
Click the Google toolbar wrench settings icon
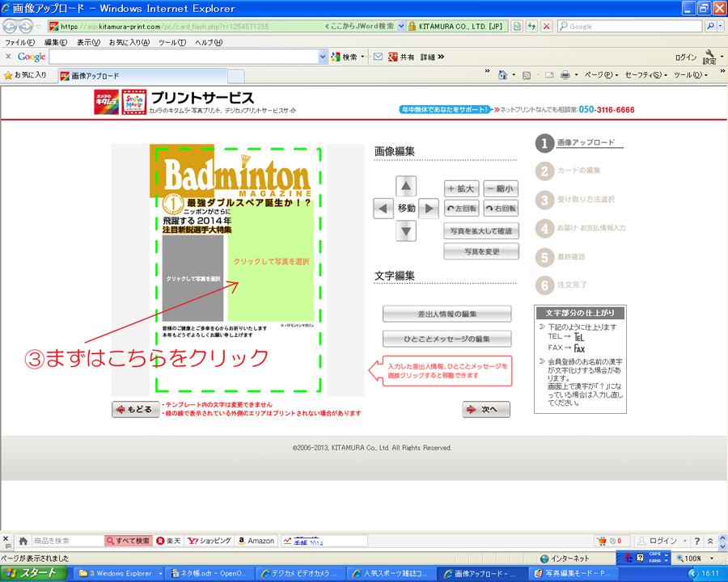pos(709,55)
